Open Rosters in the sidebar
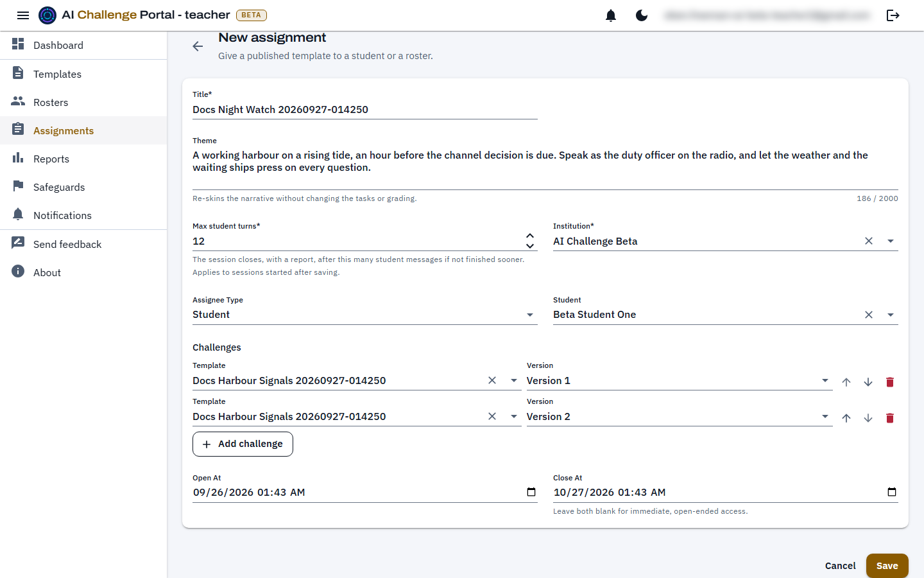The image size is (924, 578). (x=83, y=102)
